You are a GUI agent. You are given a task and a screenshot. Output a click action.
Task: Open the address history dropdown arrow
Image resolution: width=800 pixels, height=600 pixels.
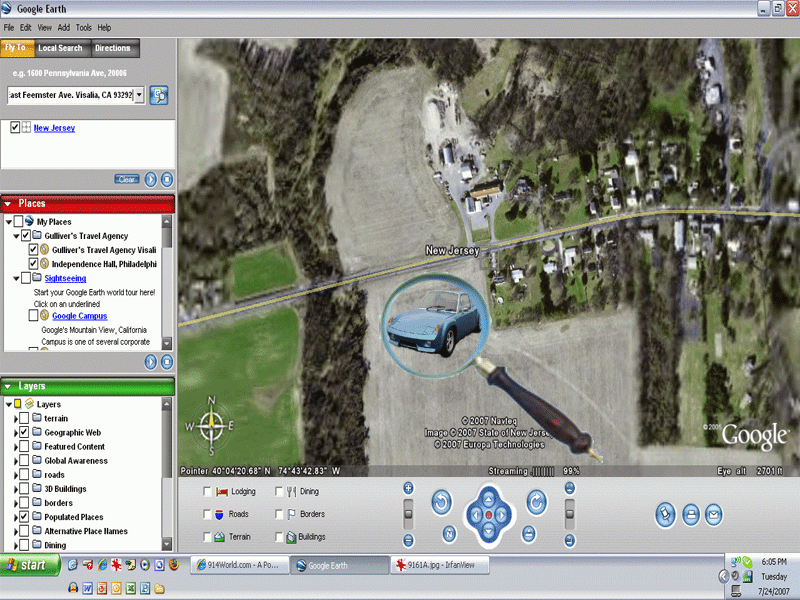point(139,95)
